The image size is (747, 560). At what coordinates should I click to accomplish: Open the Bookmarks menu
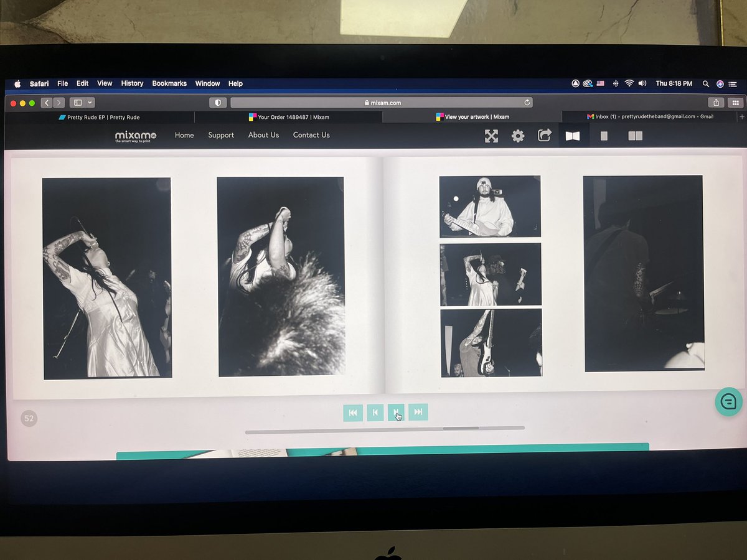169,83
